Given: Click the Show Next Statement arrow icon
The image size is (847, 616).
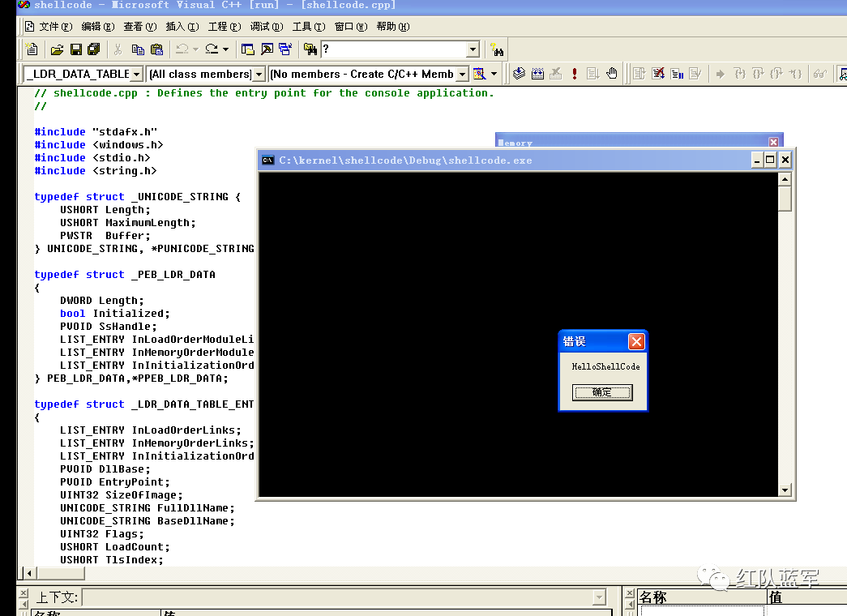Looking at the screenshot, I should pyautogui.click(x=720, y=74).
